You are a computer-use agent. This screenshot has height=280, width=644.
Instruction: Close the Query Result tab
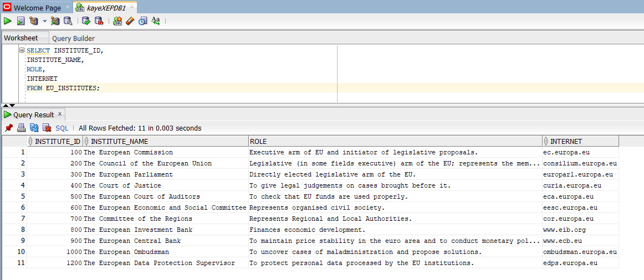coord(59,115)
